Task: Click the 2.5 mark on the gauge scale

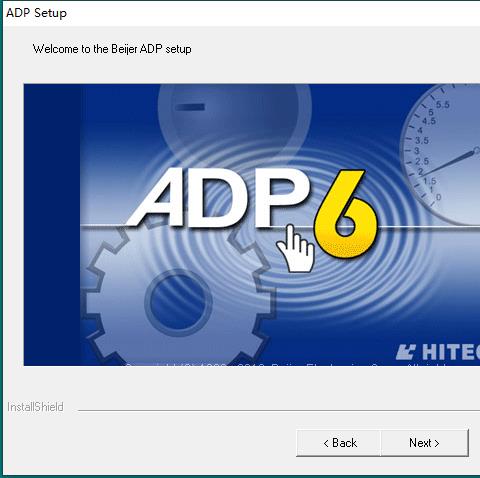Action: [x=422, y=161]
